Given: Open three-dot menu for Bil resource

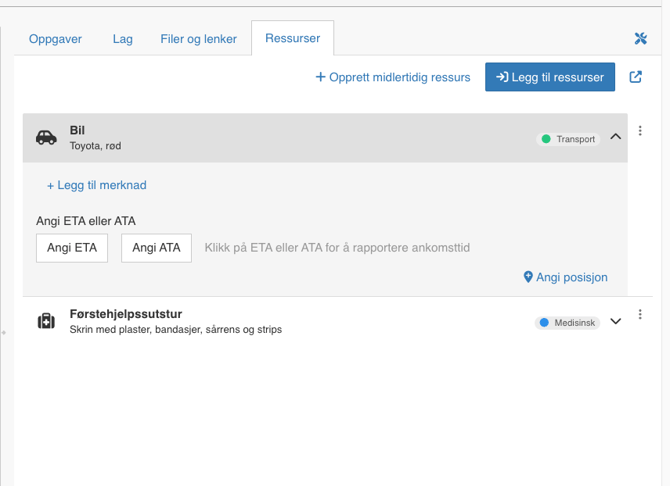Looking at the screenshot, I should point(640,131).
